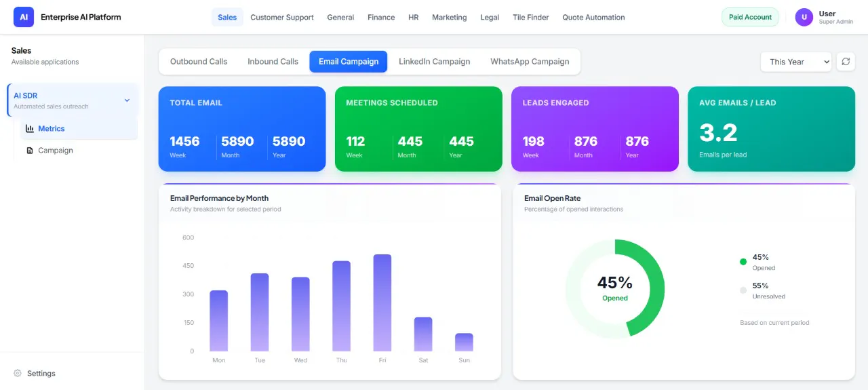
Task: Switch to Outbound Calls tab
Action: pos(199,62)
